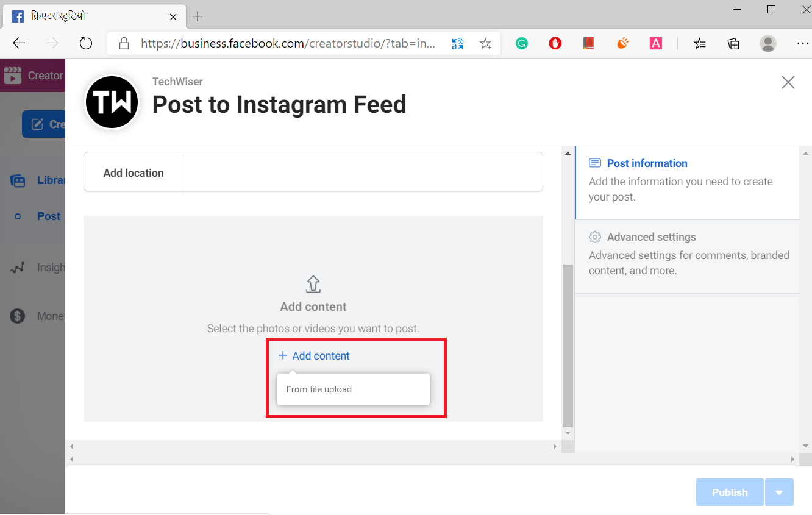This screenshot has height=515, width=812.
Task: Open the Collections icon
Action: (733, 43)
